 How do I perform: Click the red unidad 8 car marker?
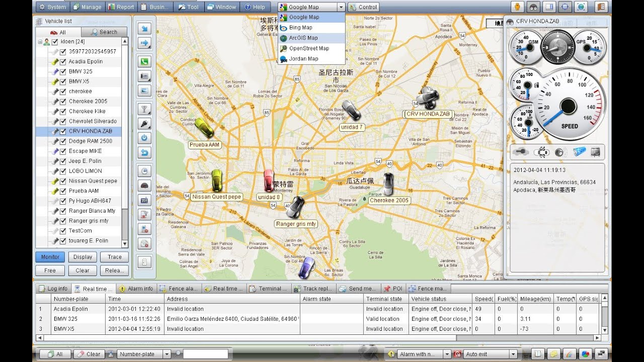click(269, 180)
